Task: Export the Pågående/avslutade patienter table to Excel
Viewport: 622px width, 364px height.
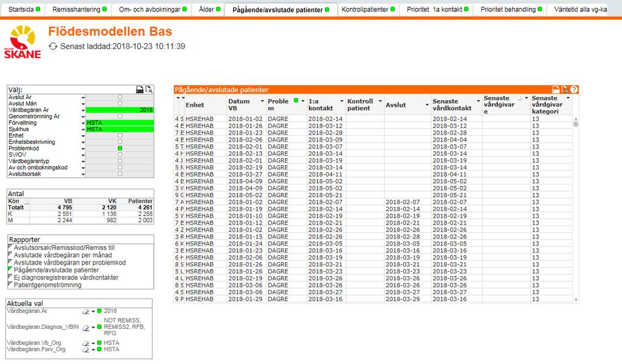Action: click(x=565, y=90)
